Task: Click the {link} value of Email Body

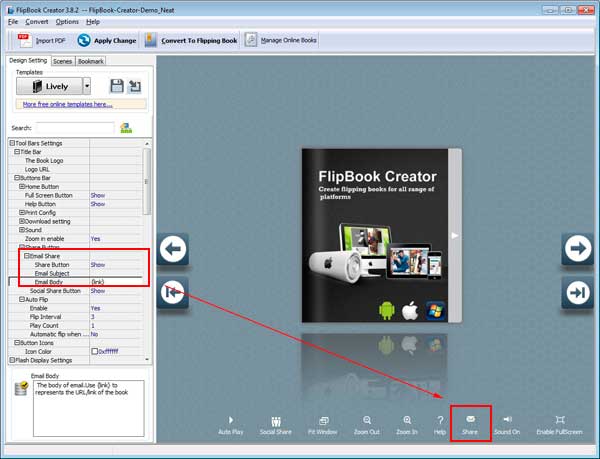Action: pyautogui.click(x=98, y=282)
